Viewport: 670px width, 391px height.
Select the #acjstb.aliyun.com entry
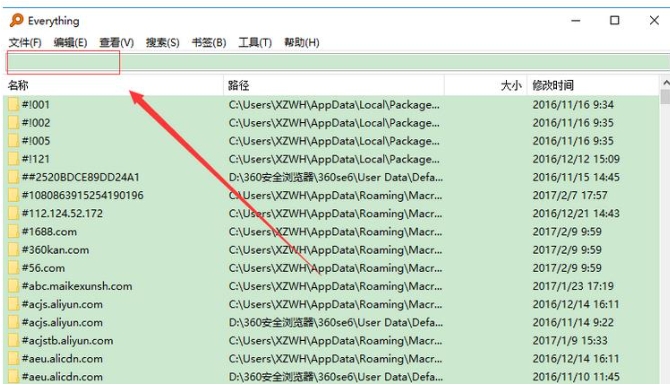point(68,341)
